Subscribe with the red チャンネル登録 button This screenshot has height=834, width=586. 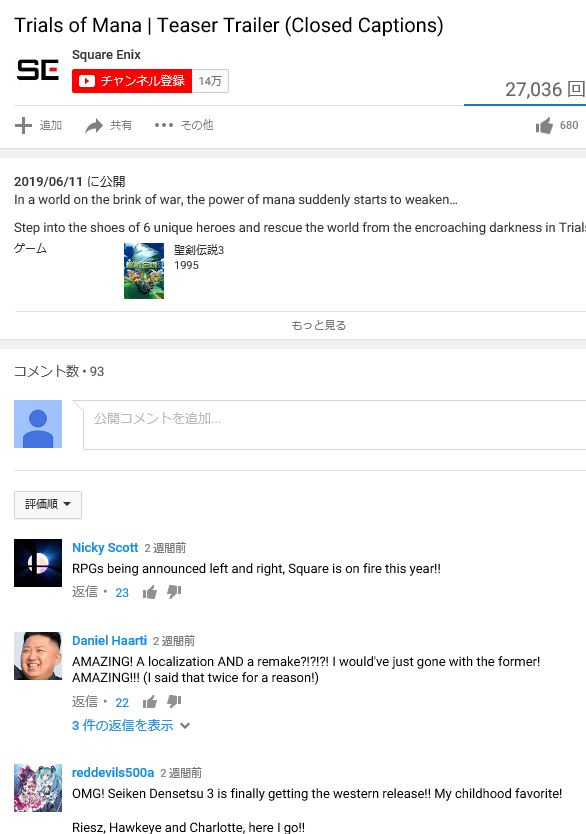pos(132,81)
